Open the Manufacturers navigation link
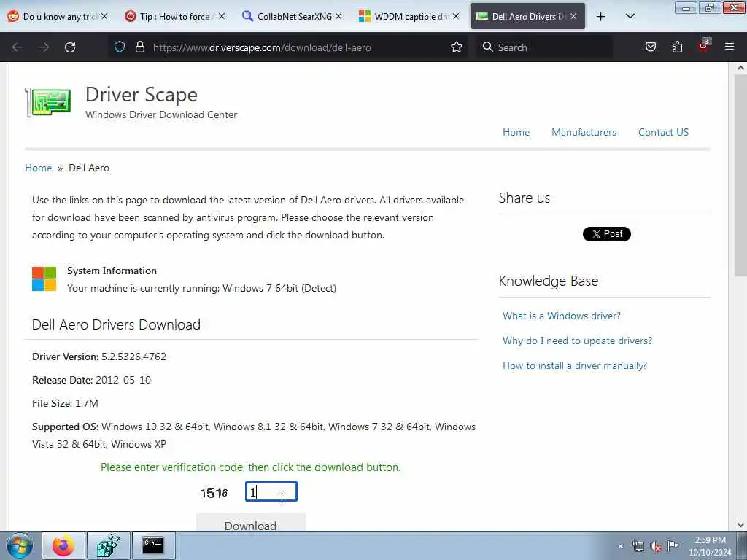Screen dimensions: 747x560 pyautogui.click(x=584, y=133)
